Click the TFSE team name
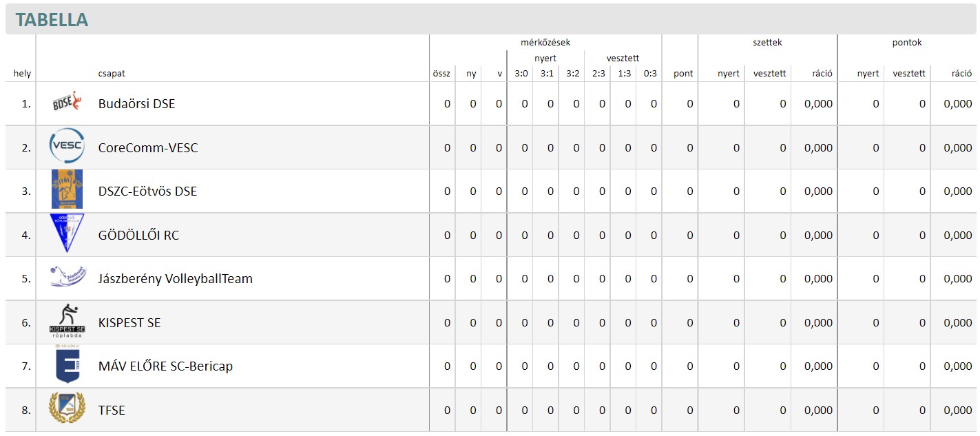This screenshot has height=436, width=980. (x=112, y=411)
